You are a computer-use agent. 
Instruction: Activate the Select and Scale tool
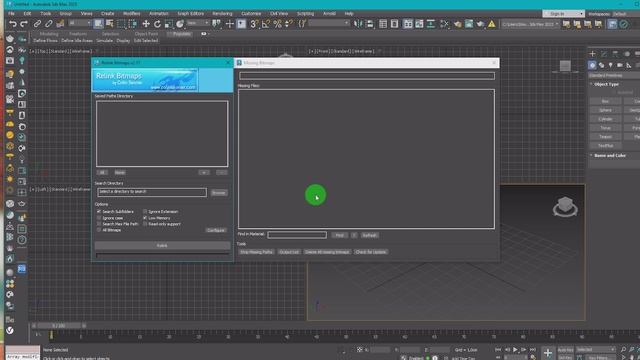tap(169, 24)
